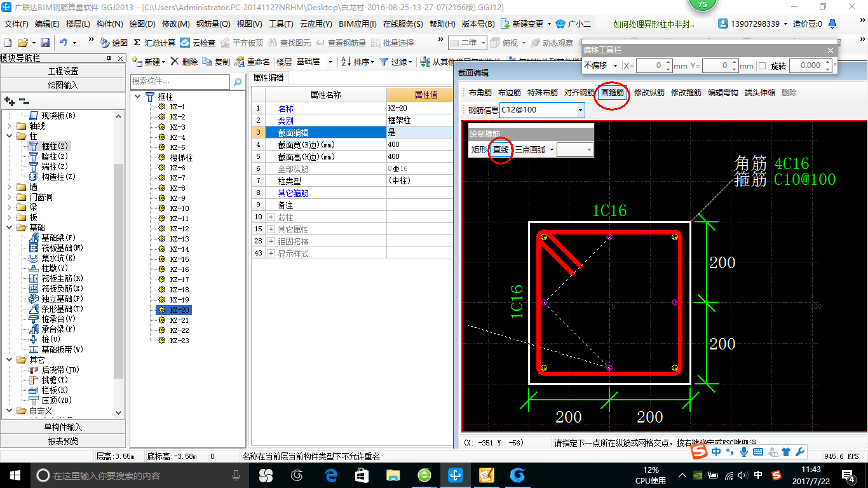This screenshot has width=868, height=488.
Task: Open the 钢筋量(Q) menu
Action: [213, 24]
